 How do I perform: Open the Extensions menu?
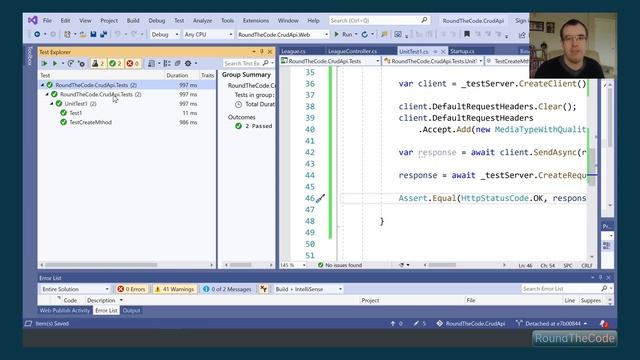pos(256,20)
